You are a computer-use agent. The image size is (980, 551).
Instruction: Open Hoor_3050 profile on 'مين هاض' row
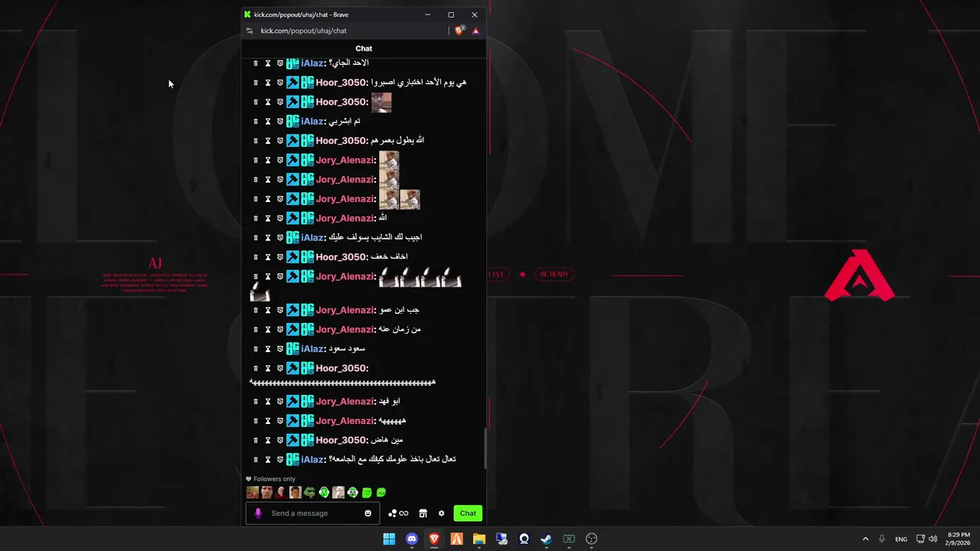pyautogui.click(x=342, y=441)
